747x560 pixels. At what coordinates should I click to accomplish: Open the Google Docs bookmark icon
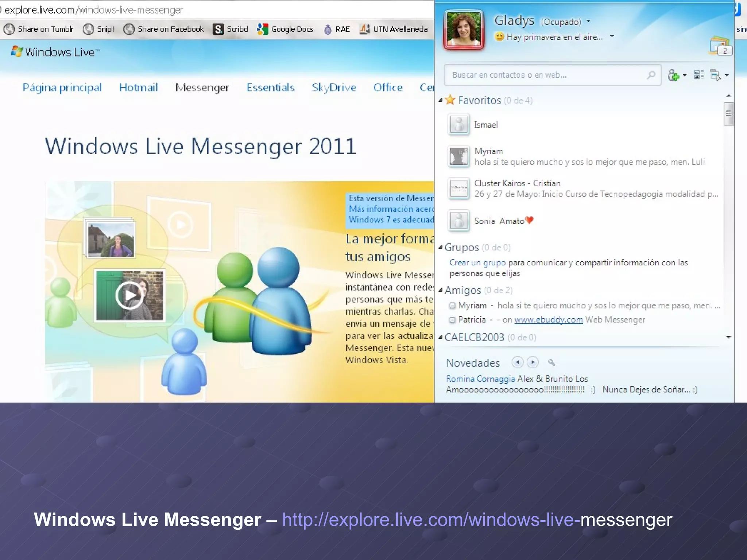coord(262,29)
